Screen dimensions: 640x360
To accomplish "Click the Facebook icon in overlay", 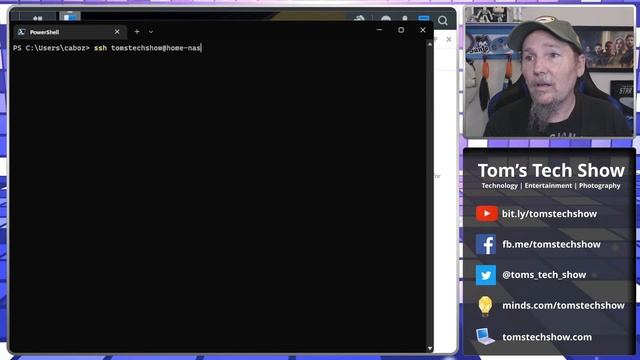I will click(486, 244).
